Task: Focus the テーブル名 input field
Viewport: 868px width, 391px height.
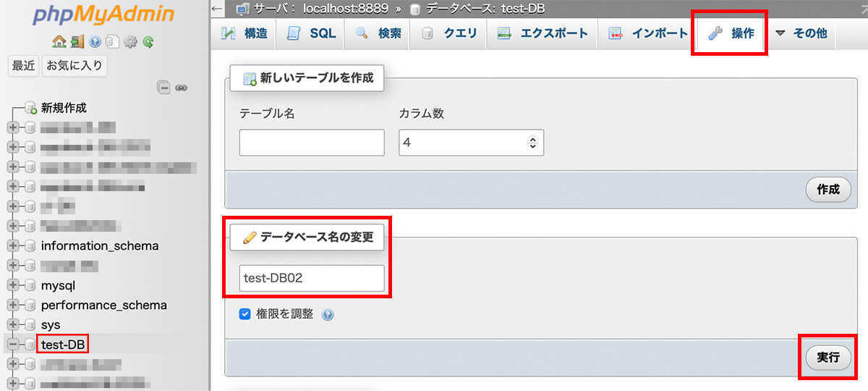Action: [312, 143]
